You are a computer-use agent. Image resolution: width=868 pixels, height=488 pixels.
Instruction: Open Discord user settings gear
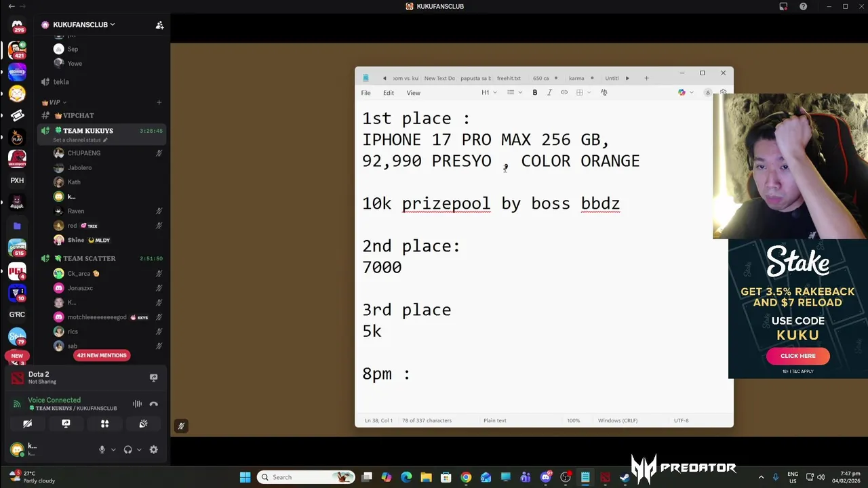coord(153,449)
